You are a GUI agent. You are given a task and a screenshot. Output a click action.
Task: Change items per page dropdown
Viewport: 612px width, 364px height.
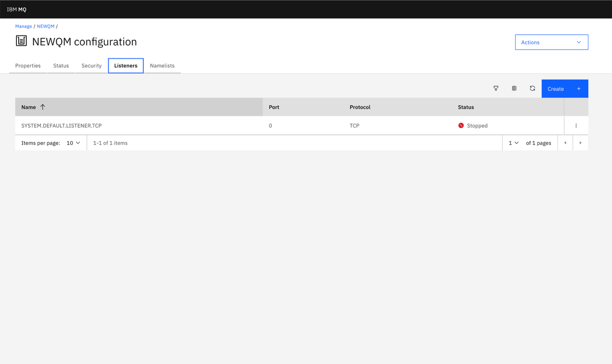click(x=73, y=143)
